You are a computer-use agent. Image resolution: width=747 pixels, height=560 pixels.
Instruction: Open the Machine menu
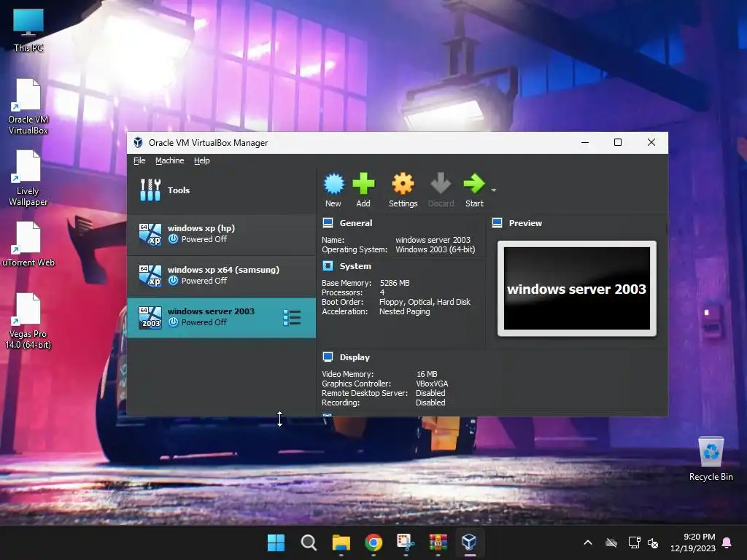(169, 160)
